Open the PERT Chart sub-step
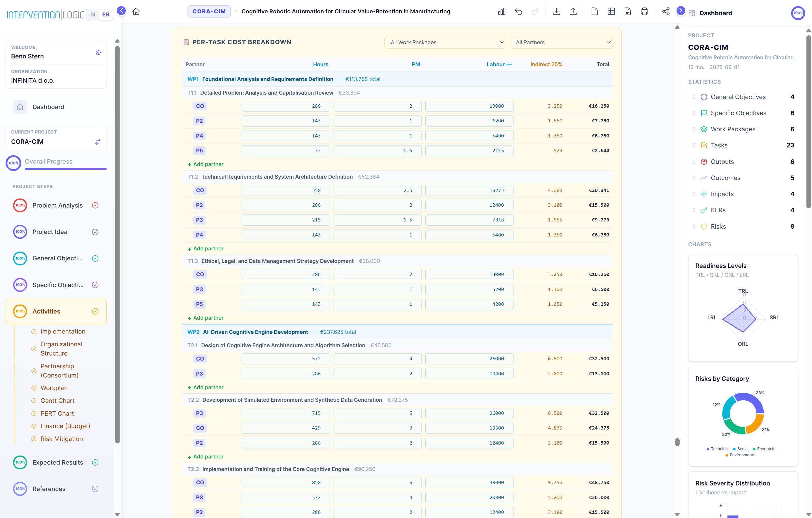The image size is (812, 518). [x=57, y=413]
